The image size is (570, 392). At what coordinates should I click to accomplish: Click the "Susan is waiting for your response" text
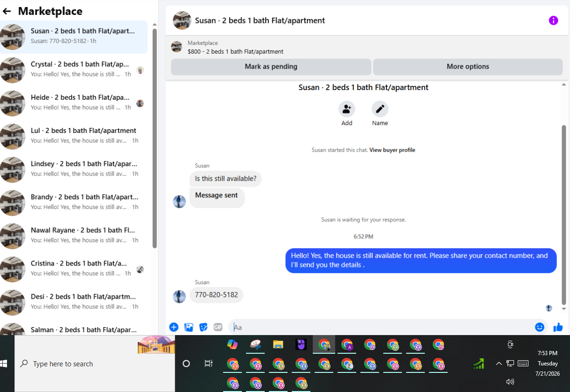click(363, 219)
